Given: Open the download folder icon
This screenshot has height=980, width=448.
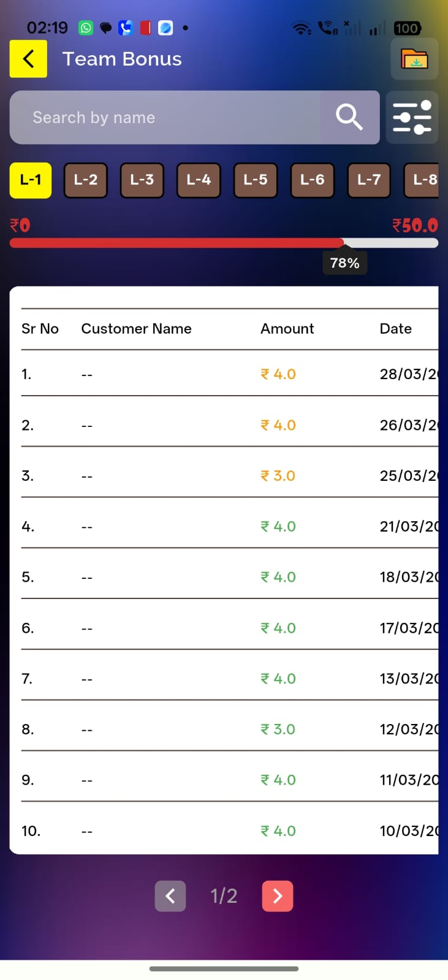Looking at the screenshot, I should pyautogui.click(x=414, y=59).
